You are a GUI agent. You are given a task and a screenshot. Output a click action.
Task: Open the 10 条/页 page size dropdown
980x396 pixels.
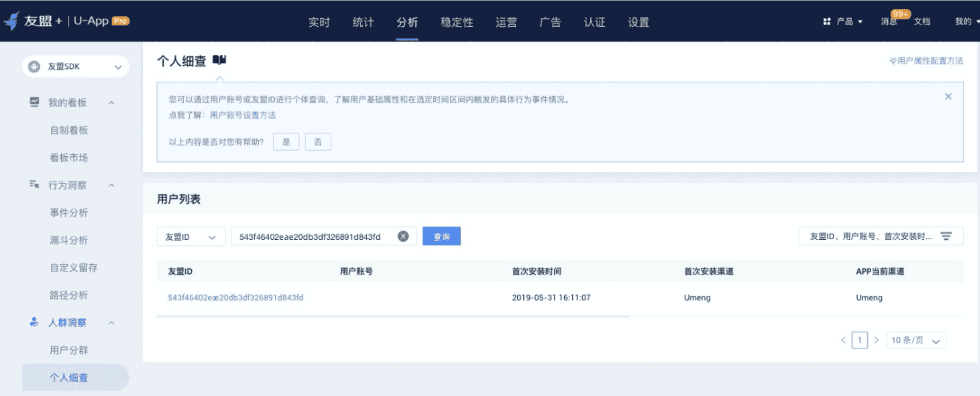coord(916,340)
